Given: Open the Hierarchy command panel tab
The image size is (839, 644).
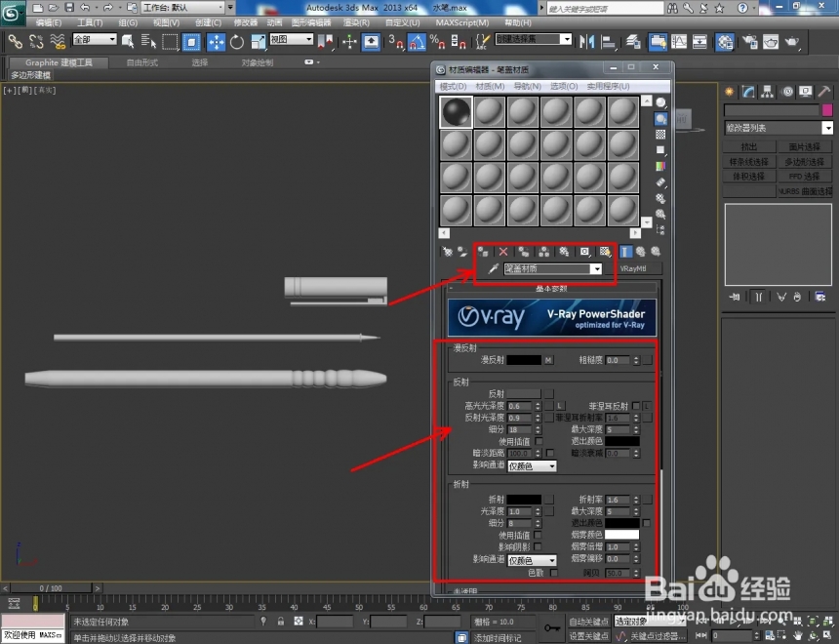Looking at the screenshot, I should click(x=768, y=92).
